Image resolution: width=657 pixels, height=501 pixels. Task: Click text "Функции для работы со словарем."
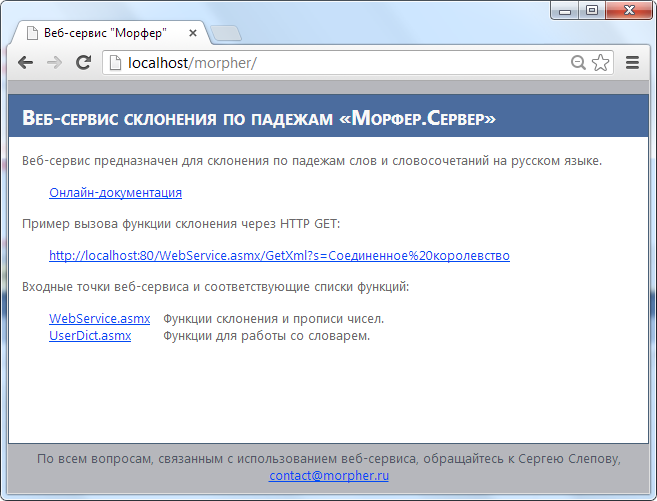coord(266,336)
